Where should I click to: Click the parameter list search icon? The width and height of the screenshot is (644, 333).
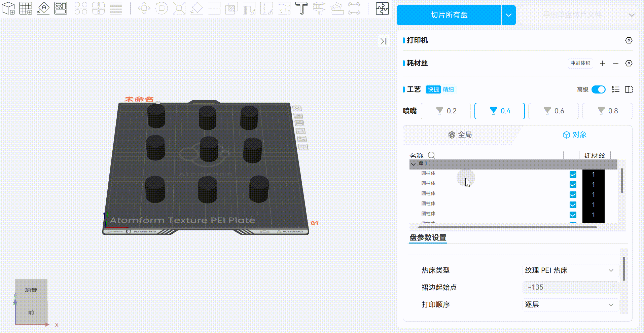tap(616, 89)
